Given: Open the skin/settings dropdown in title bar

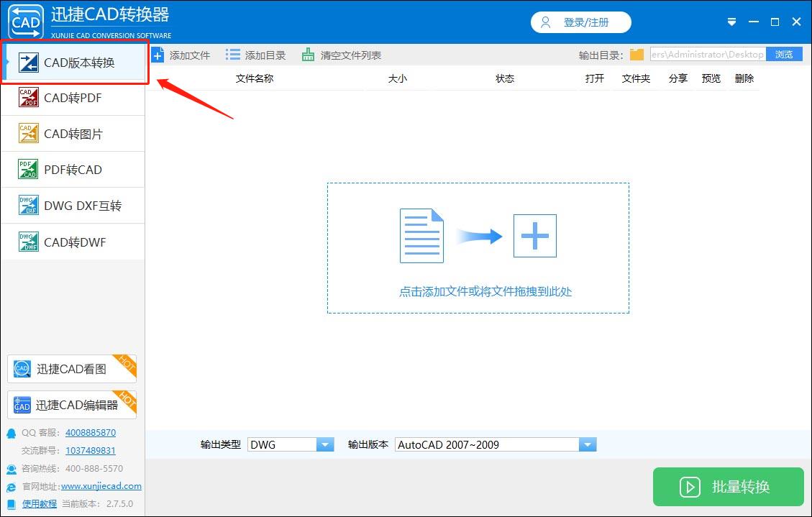Looking at the screenshot, I should tap(731, 22).
